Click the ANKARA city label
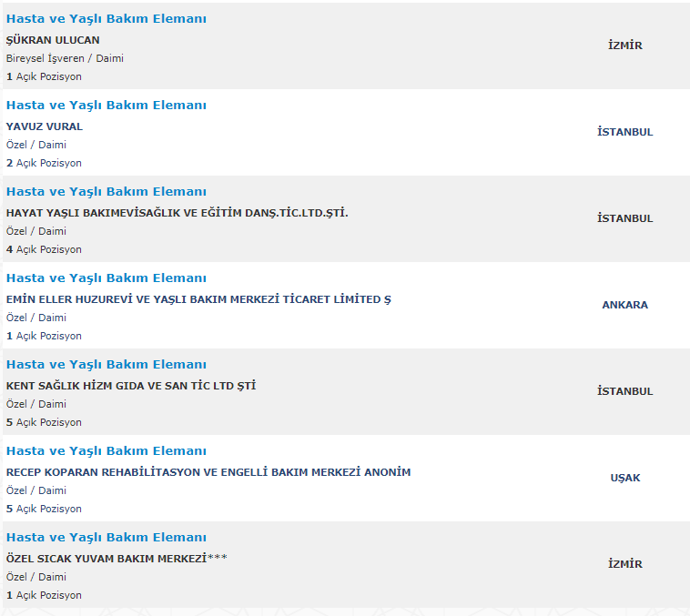The width and height of the screenshot is (690, 616). point(625,305)
